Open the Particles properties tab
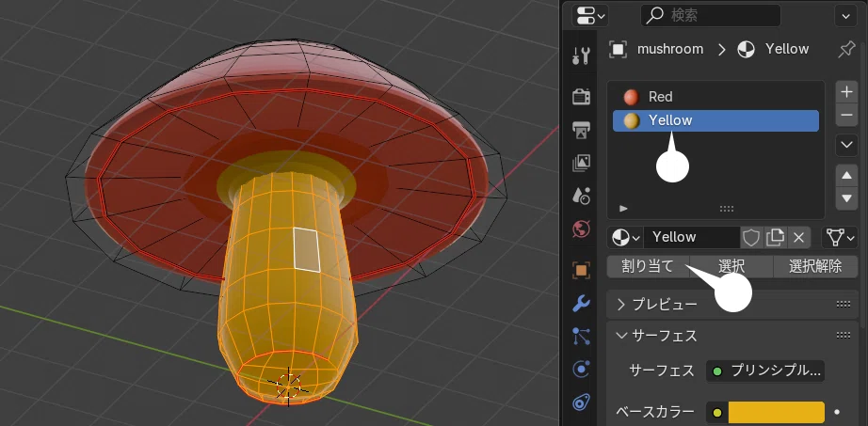The width and height of the screenshot is (868, 426). click(581, 336)
